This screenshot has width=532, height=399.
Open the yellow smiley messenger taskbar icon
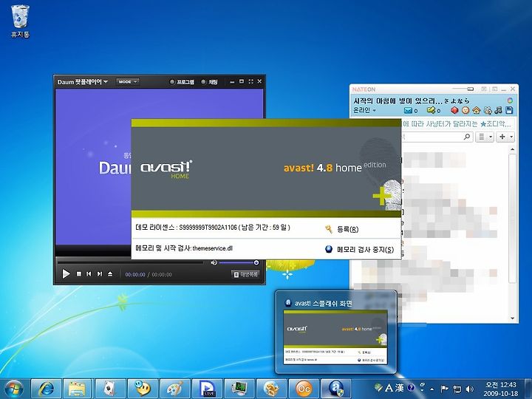tap(142, 389)
